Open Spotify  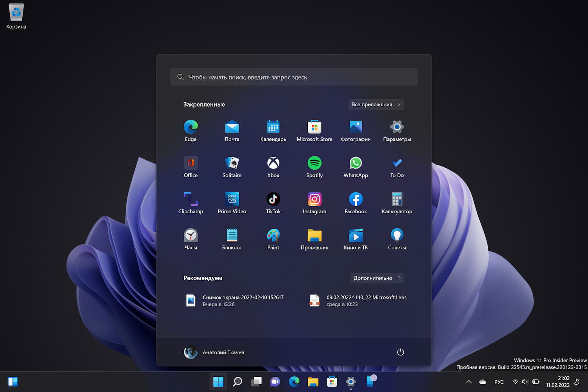(x=314, y=167)
